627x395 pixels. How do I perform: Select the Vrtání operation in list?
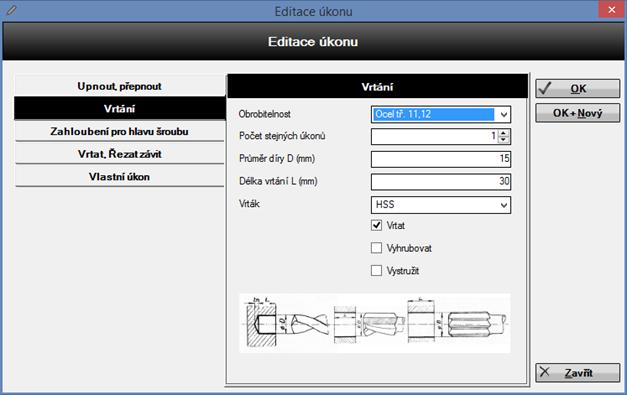119,108
